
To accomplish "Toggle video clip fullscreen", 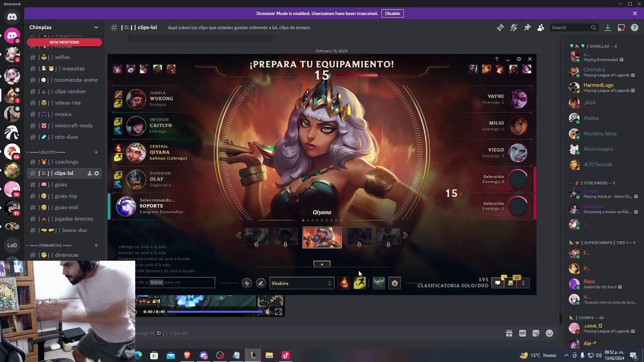I will [x=278, y=312].
